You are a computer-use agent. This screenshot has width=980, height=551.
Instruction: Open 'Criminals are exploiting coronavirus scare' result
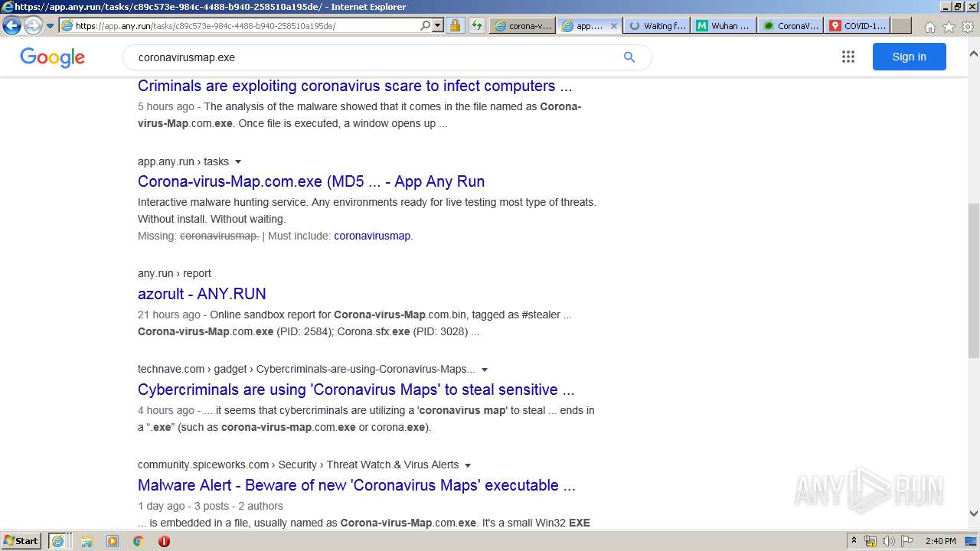[354, 86]
